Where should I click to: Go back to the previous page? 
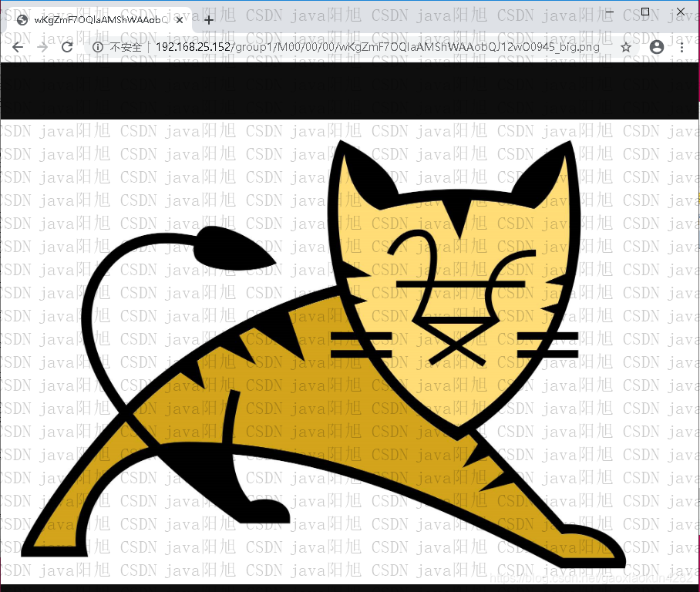[18, 47]
